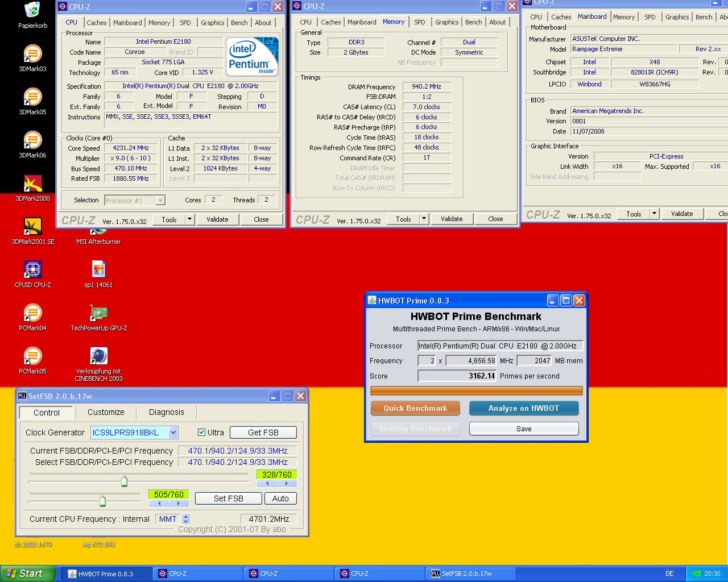
Task: Open the Clock Generator dropdown
Action: [173, 433]
